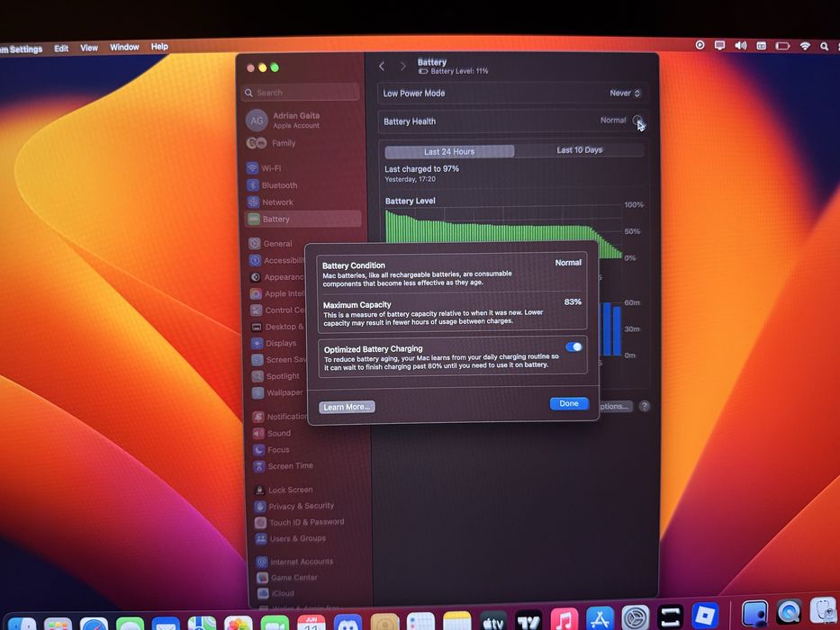Open Spotlight search from menu bar

[x=824, y=47]
